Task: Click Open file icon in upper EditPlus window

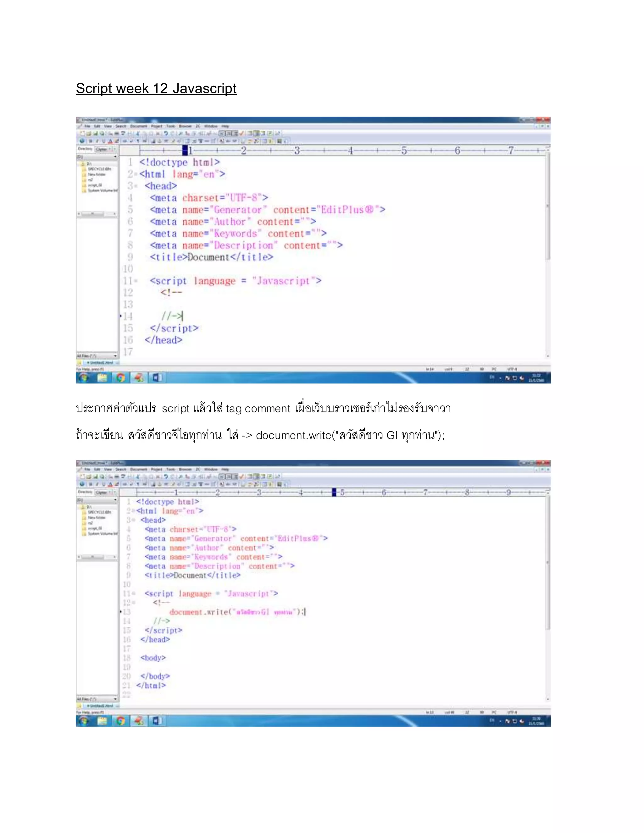Action: (88, 134)
